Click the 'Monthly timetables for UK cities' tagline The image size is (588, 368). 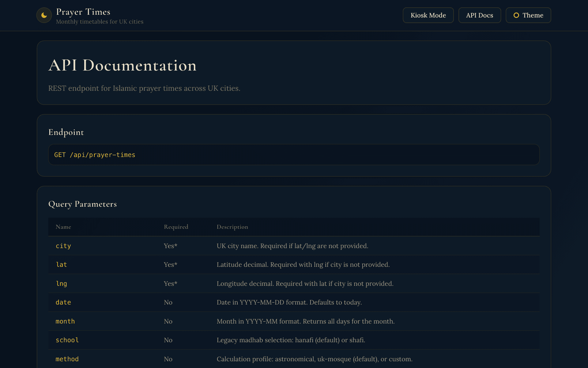click(x=100, y=22)
